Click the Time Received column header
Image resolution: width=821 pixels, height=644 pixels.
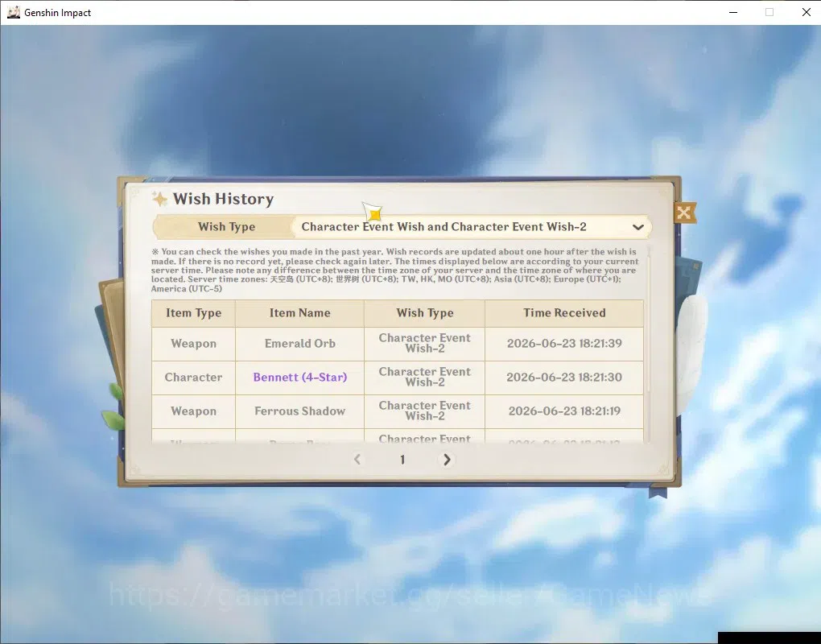(x=564, y=313)
